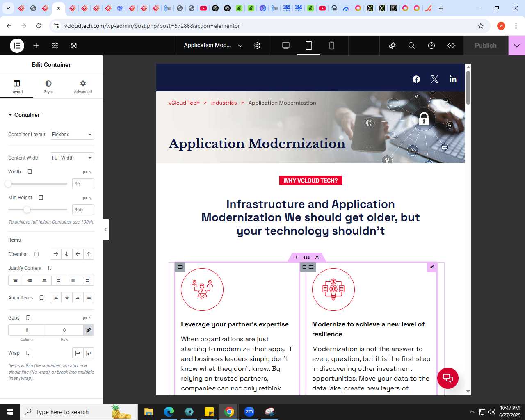The height and width of the screenshot is (420, 525).
Task: Click the LinkedIn icon in preview header
Action: (x=453, y=79)
